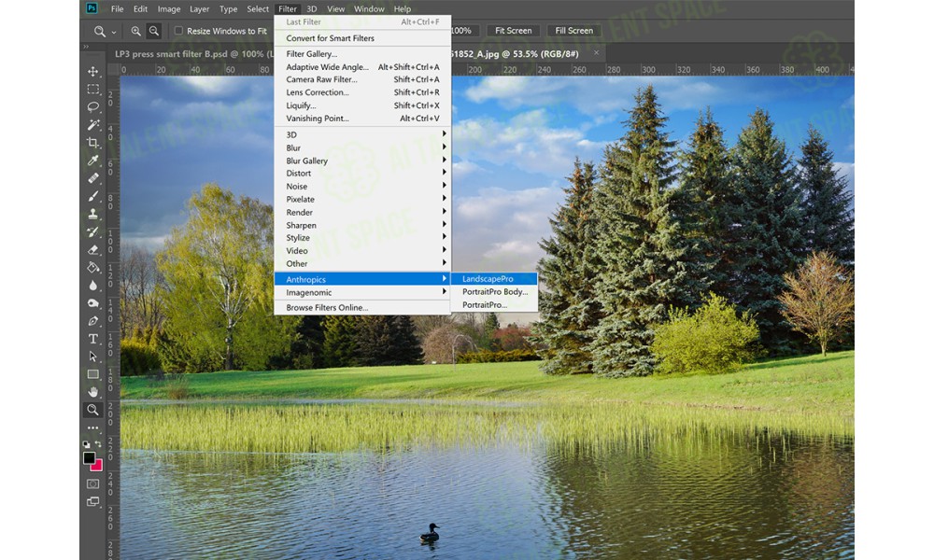Open the Edit Toolbar three-dots button
The height and width of the screenshot is (560, 934).
(92, 427)
